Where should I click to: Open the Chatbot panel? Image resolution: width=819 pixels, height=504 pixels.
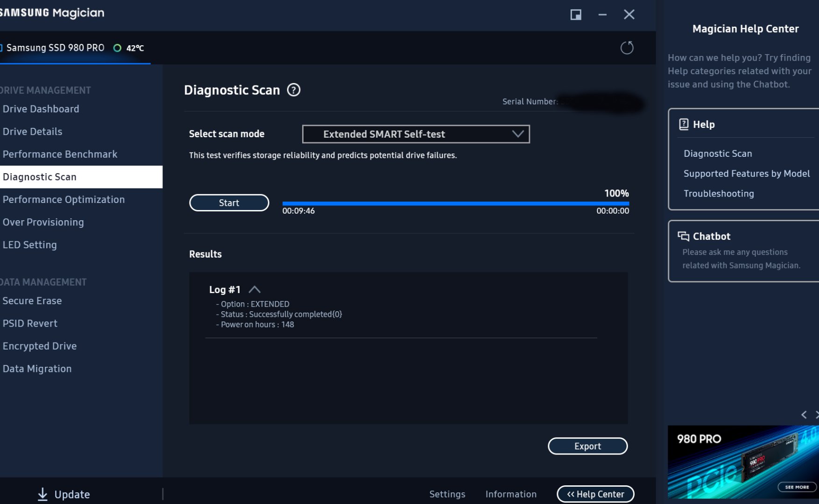(x=743, y=251)
